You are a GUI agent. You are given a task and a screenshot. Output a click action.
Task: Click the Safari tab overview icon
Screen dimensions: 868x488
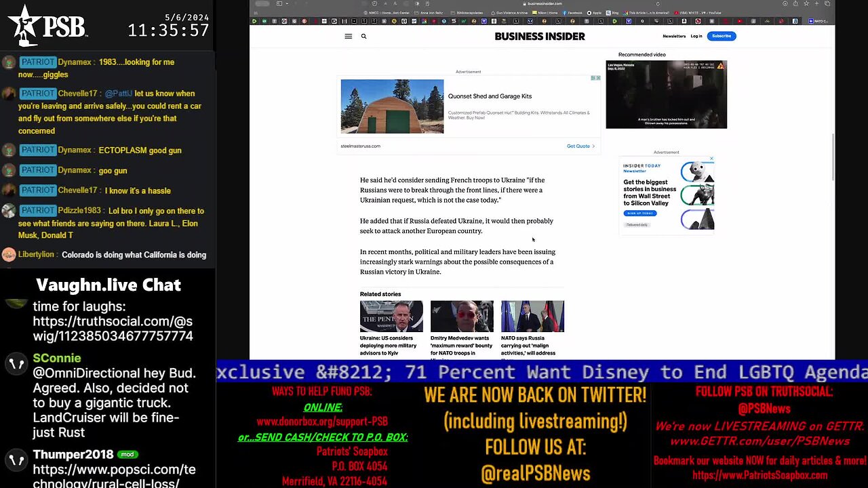[827, 3]
